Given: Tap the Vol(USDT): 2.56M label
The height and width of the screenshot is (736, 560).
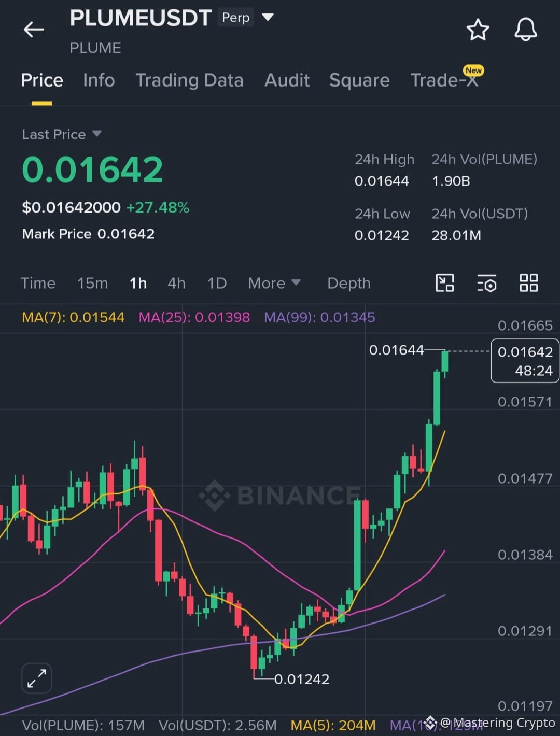Looking at the screenshot, I should pos(217,725).
